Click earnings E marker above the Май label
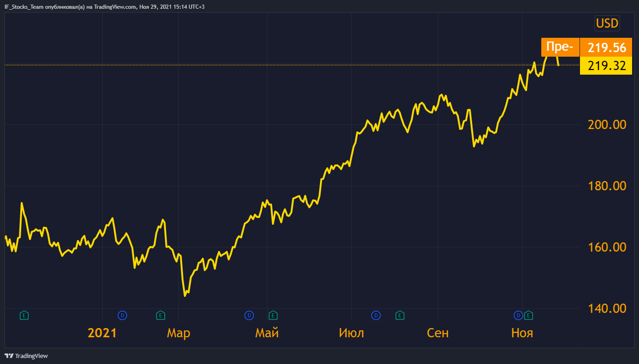Screen dimensions: 639x364 pos(273,316)
